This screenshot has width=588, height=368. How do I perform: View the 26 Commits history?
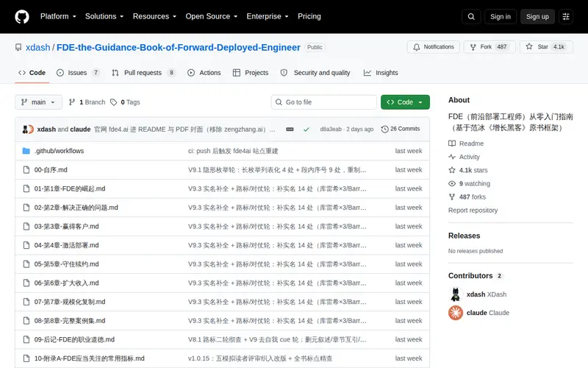coord(401,129)
